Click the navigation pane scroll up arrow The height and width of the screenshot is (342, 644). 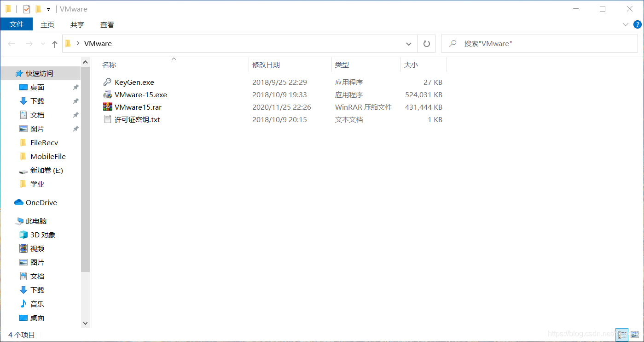click(x=85, y=62)
